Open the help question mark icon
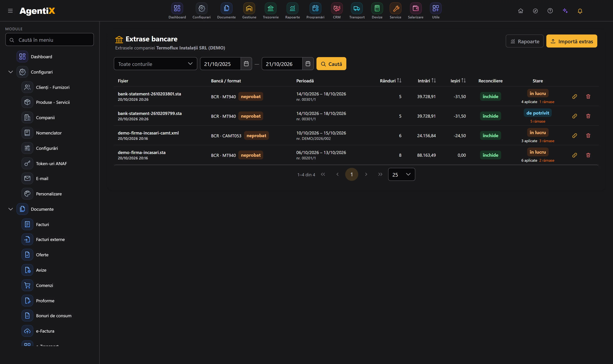Image resolution: width=613 pixels, height=364 pixels. tap(550, 11)
